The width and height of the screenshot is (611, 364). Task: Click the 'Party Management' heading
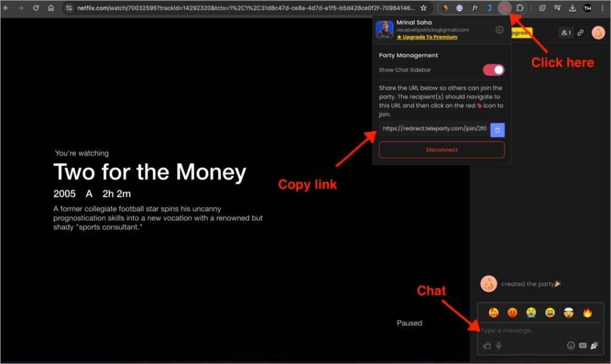(408, 55)
